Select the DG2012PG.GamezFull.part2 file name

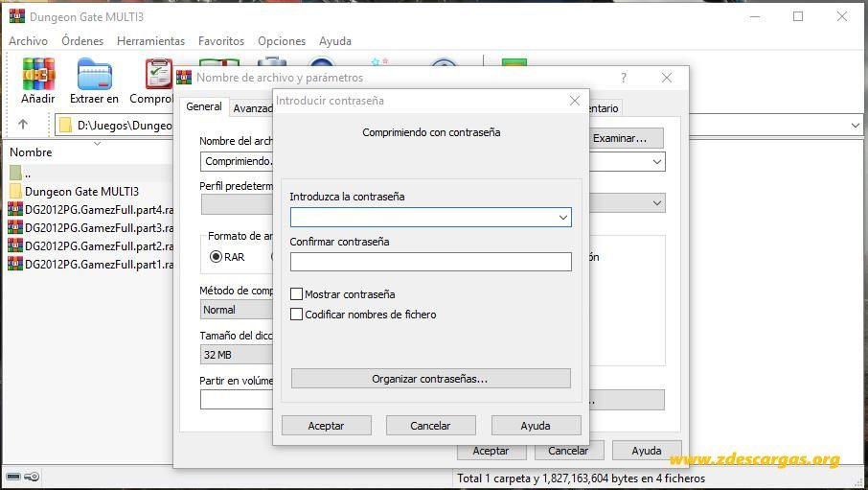point(99,245)
